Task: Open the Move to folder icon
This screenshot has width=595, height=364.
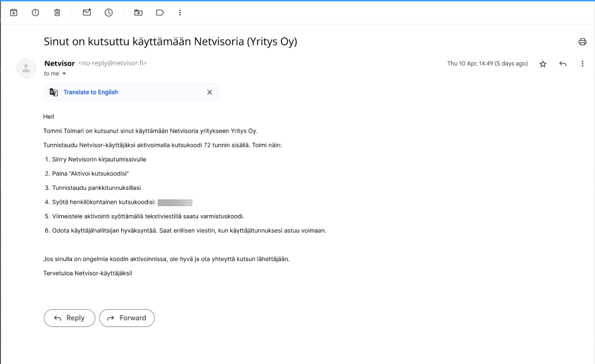Action: pyautogui.click(x=139, y=13)
